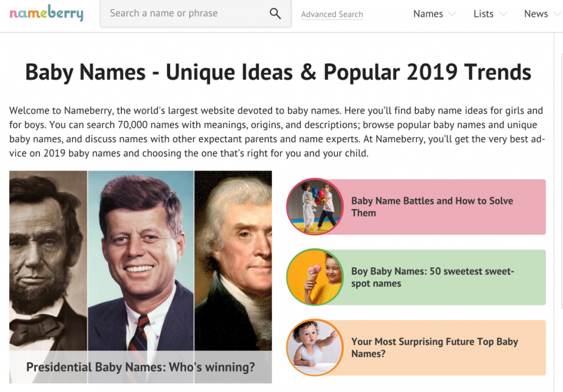
Task: Open Boy Baby Names sweet-spot article
Action: [432, 277]
